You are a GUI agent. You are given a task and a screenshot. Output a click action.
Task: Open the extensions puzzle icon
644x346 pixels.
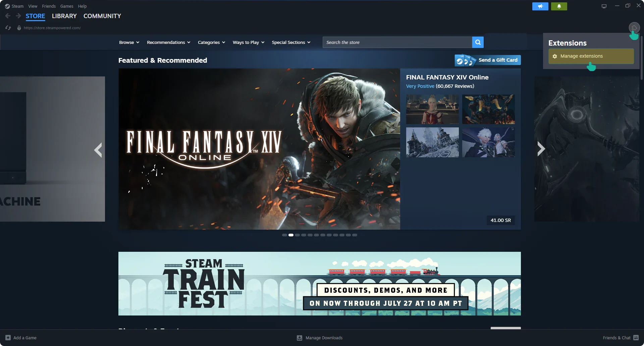(x=634, y=28)
